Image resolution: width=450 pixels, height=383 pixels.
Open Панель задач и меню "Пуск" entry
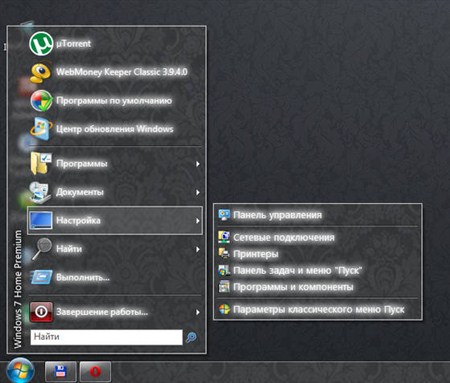318,270
